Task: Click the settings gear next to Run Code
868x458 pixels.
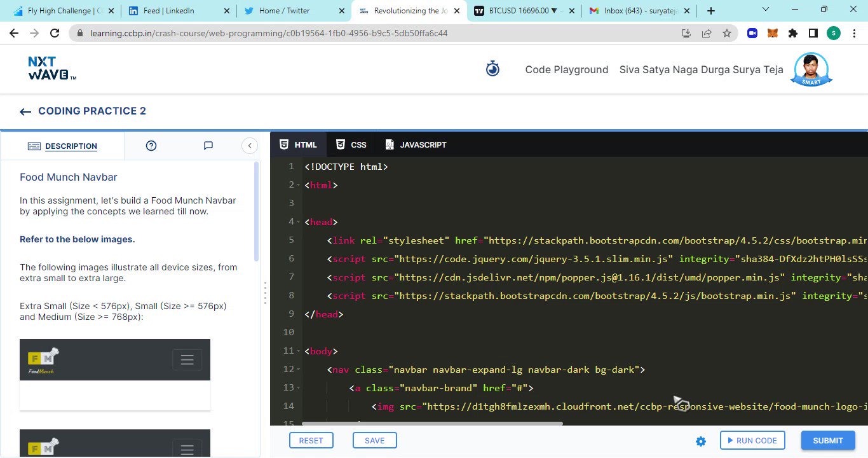Action: click(701, 441)
